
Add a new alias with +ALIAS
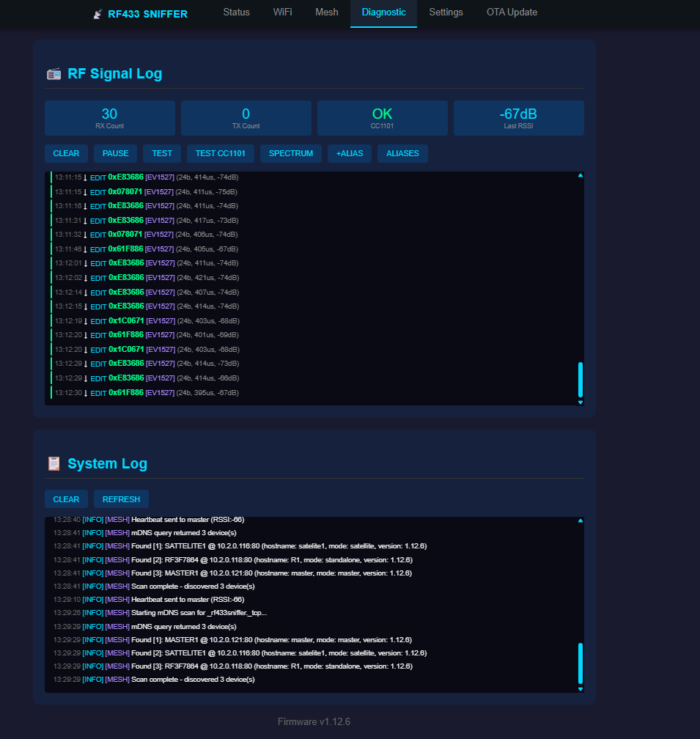[350, 153]
